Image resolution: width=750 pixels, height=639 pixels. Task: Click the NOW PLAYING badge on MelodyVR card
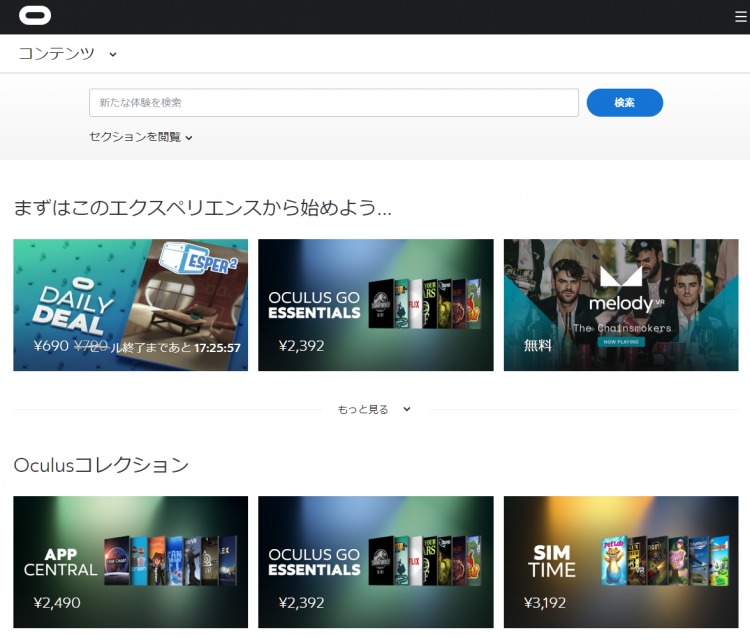tap(621, 342)
